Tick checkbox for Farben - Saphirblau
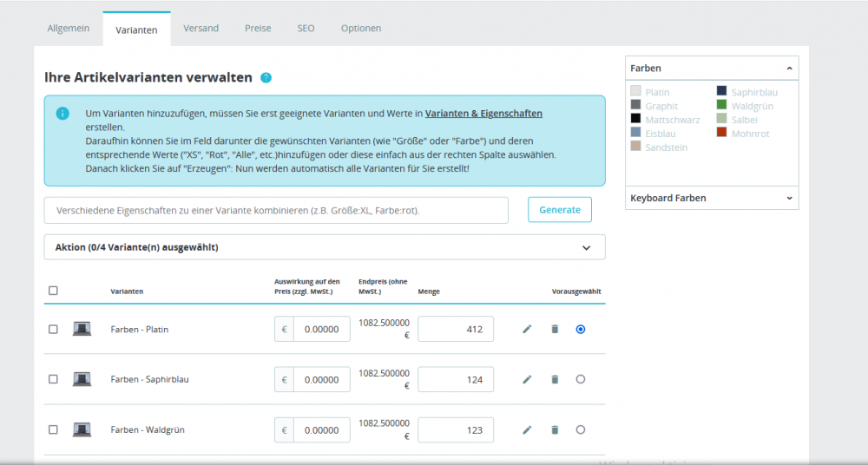The height and width of the screenshot is (465, 868). point(53,380)
